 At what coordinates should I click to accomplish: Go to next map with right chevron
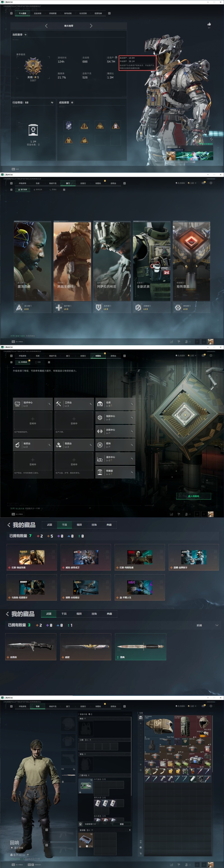(x=91, y=26)
